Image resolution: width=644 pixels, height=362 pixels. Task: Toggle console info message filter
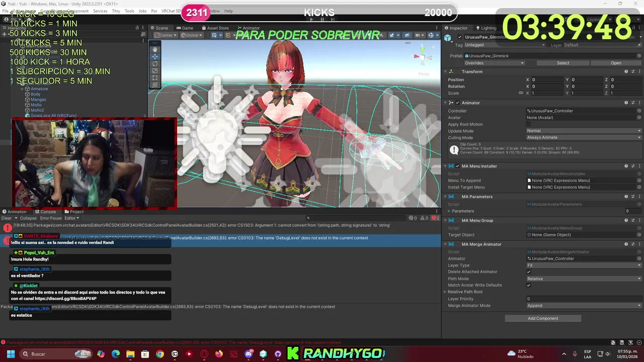tap(412, 218)
